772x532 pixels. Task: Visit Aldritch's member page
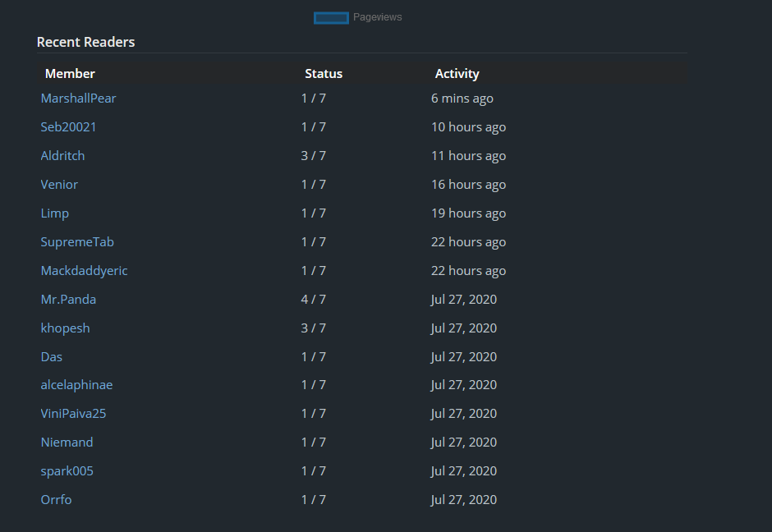pos(62,156)
